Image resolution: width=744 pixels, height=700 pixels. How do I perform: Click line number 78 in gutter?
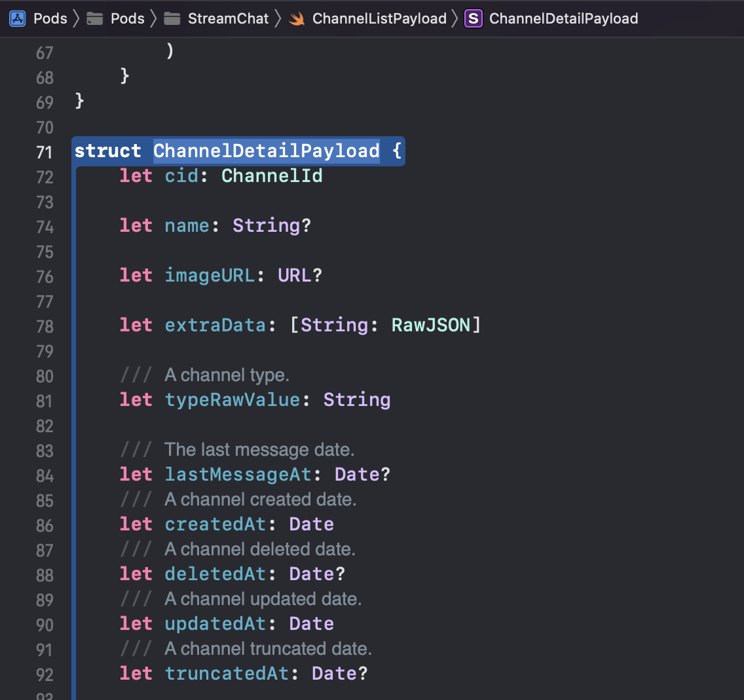[x=45, y=327]
